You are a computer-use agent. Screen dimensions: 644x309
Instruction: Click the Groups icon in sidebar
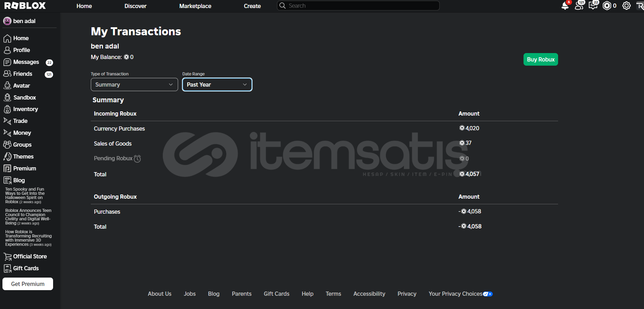click(x=7, y=145)
